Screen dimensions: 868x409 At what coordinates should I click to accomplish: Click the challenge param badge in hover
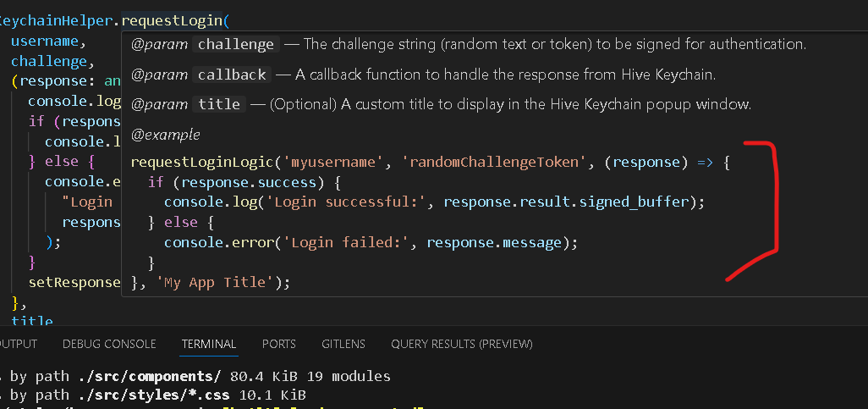[236, 44]
